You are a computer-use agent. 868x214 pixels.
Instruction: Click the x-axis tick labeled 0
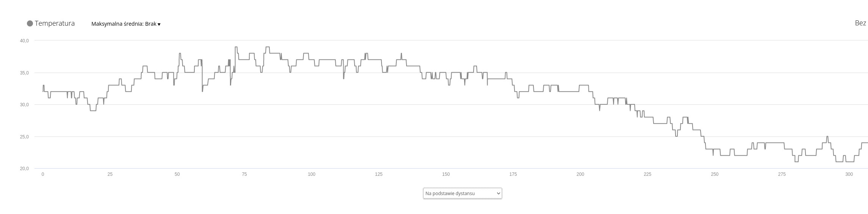click(43, 174)
